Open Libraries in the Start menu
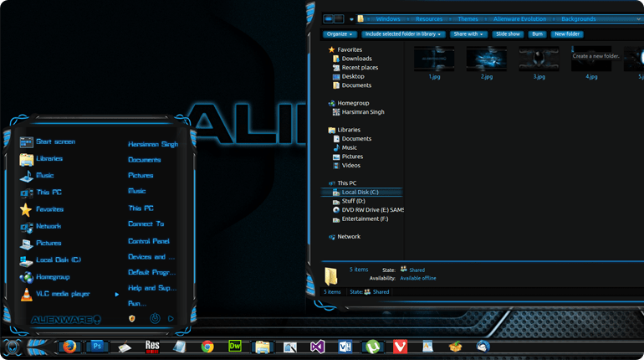Viewport: 644px width, 360px height. [41, 159]
